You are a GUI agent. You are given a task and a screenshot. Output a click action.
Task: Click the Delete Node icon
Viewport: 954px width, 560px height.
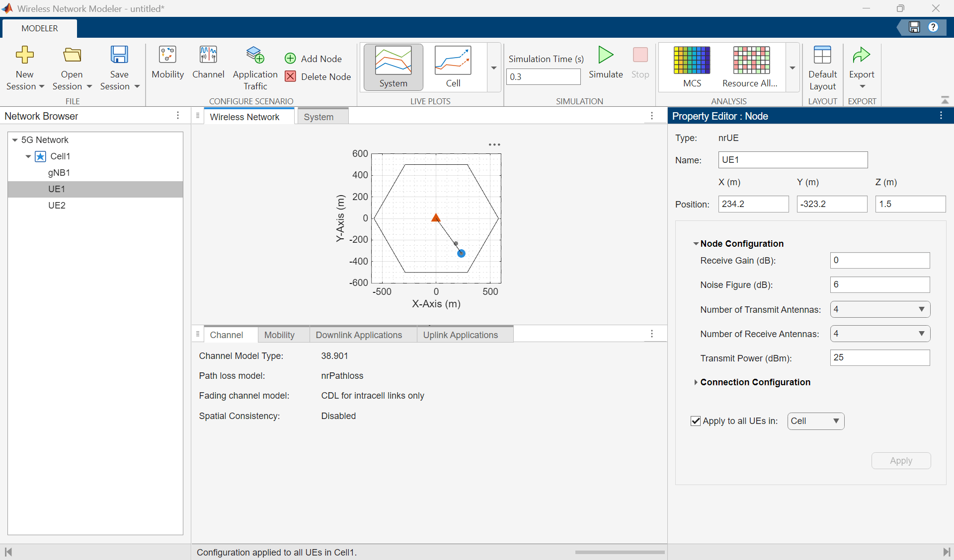pyautogui.click(x=290, y=76)
